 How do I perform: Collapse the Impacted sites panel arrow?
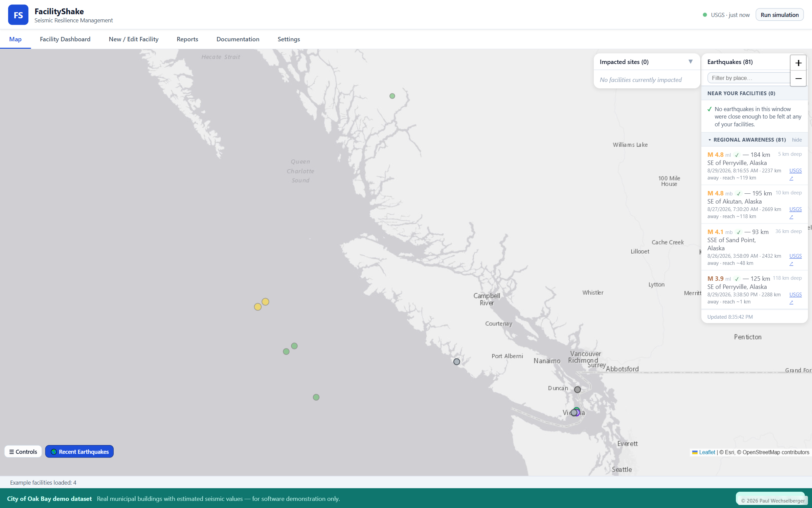(691, 62)
